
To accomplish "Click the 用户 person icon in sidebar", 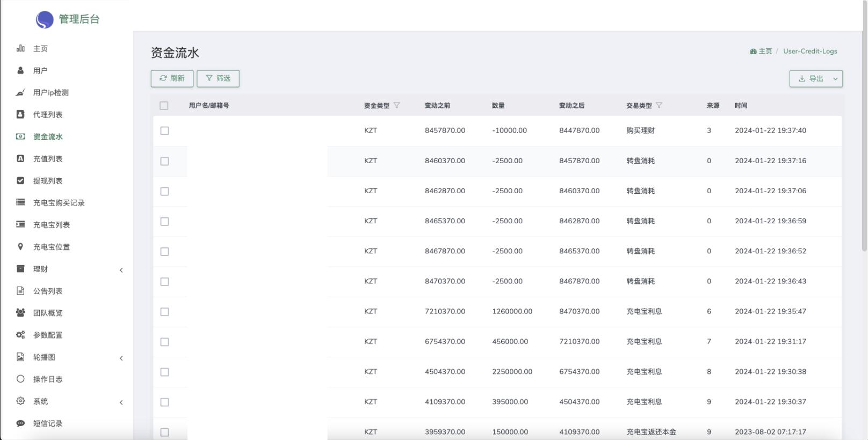I will coord(20,70).
